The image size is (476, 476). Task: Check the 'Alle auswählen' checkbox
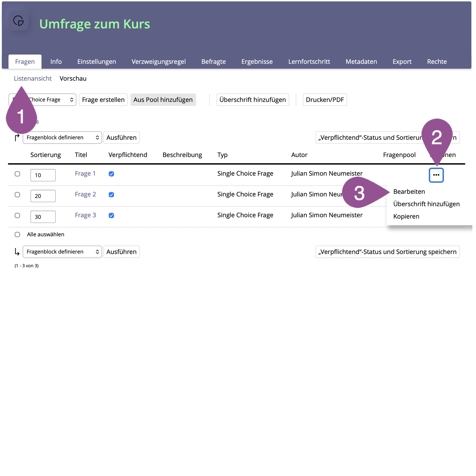point(17,234)
